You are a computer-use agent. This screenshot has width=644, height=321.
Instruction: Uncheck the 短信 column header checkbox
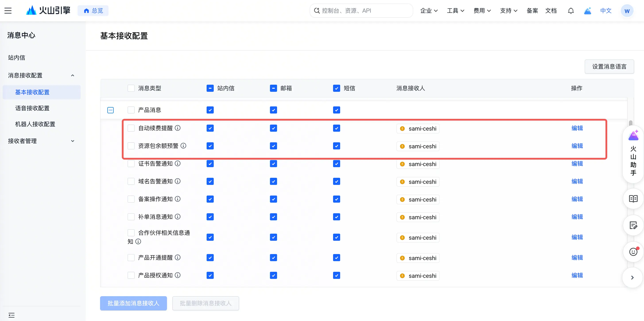coord(336,88)
